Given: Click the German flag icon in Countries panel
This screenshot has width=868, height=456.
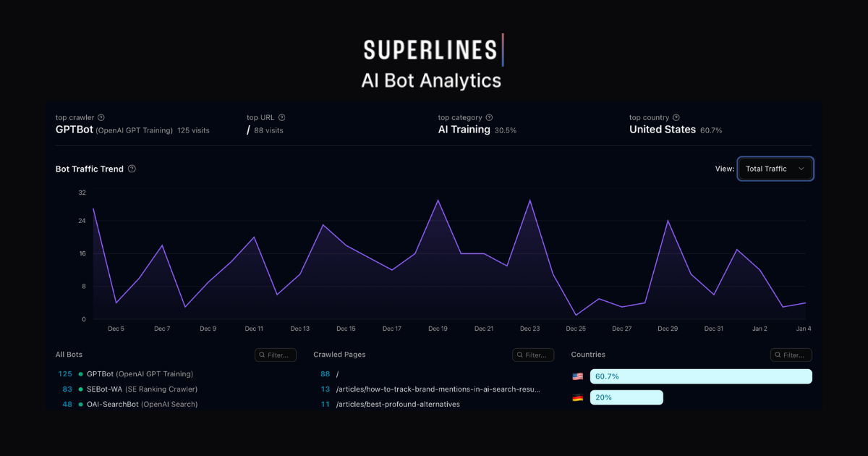Looking at the screenshot, I should point(576,397).
